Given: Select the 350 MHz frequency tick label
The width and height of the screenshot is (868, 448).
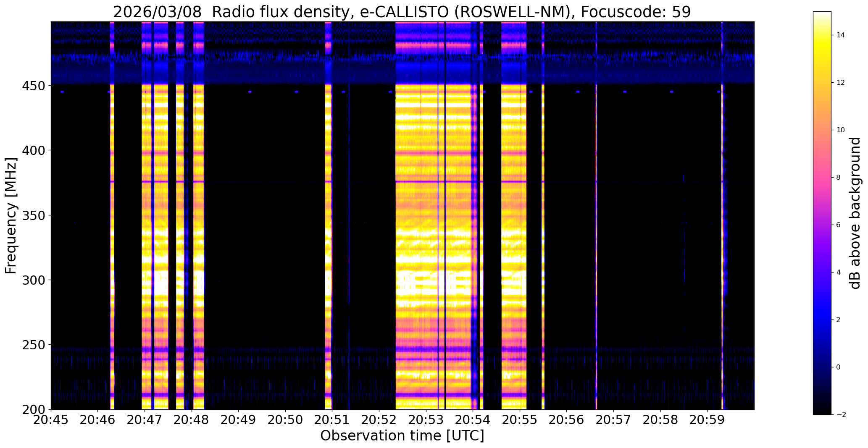Looking at the screenshot, I should [x=34, y=215].
